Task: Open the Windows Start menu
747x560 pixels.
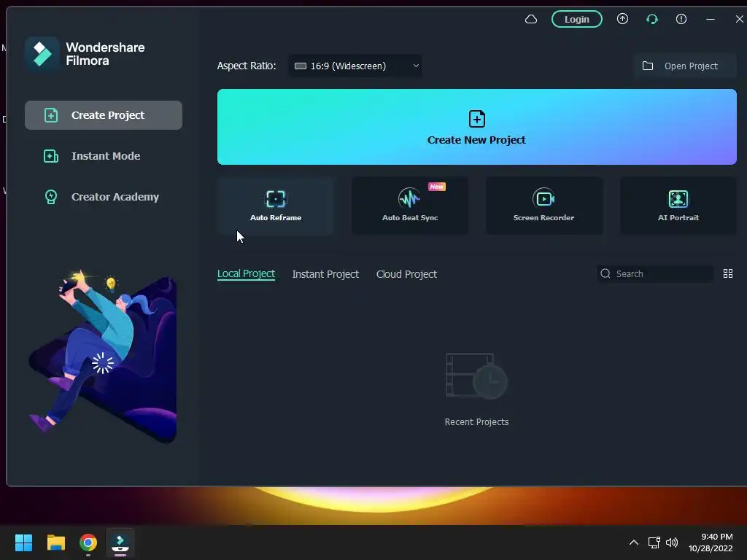Action: [23, 542]
